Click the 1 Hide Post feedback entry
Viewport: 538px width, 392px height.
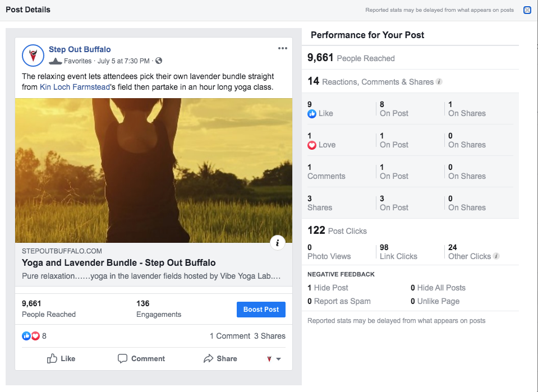328,288
